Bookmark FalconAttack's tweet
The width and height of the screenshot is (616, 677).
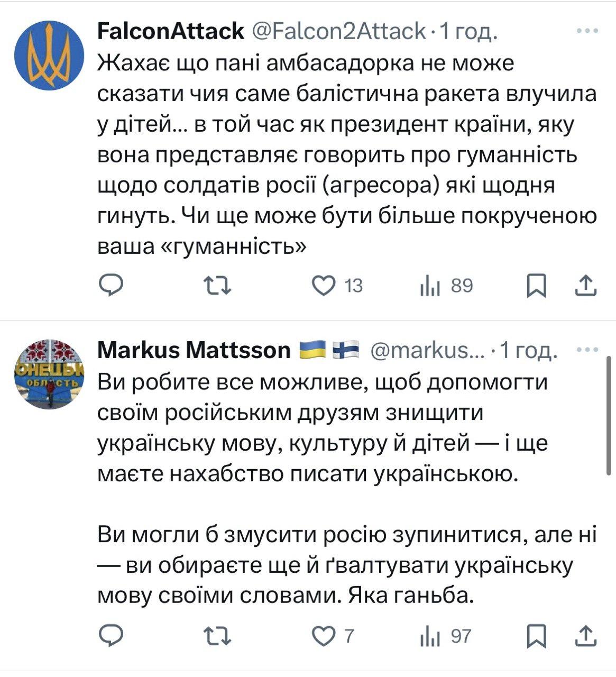(537, 286)
